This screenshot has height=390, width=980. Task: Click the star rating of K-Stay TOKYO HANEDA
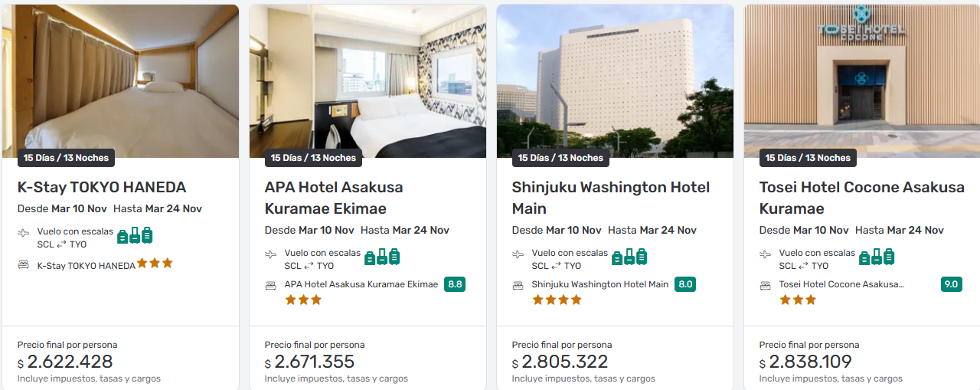[x=155, y=264]
